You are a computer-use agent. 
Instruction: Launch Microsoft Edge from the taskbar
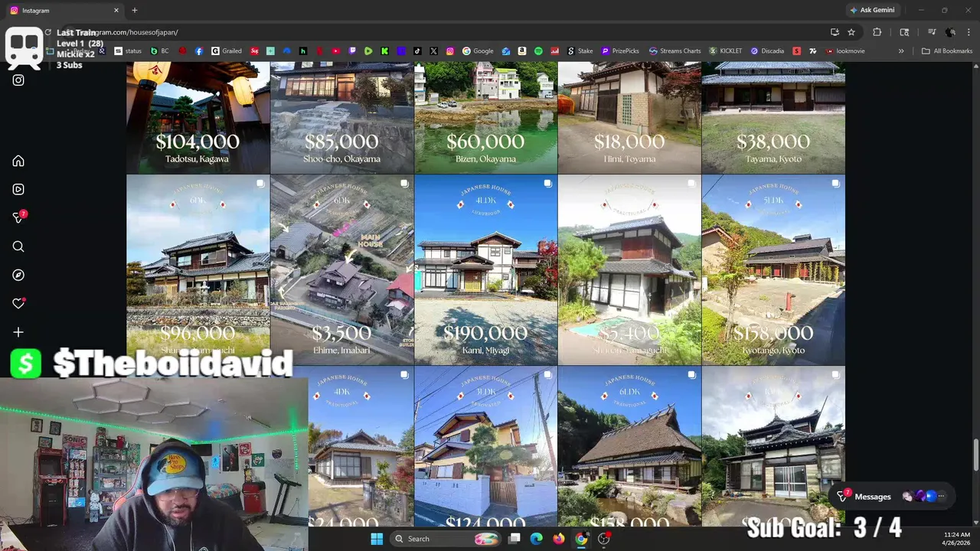click(537, 539)
